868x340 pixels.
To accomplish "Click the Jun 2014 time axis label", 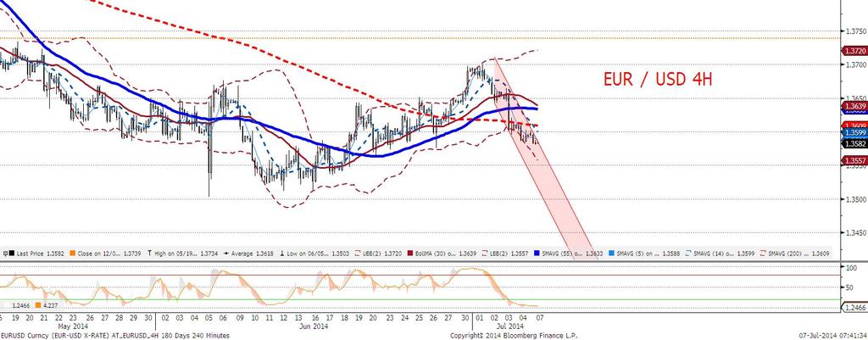I will 315,326.
